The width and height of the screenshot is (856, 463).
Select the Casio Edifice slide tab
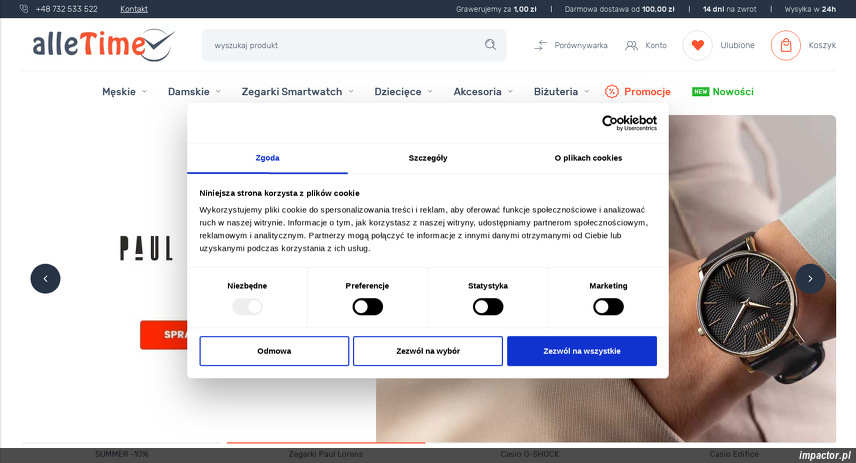(734, 454)
